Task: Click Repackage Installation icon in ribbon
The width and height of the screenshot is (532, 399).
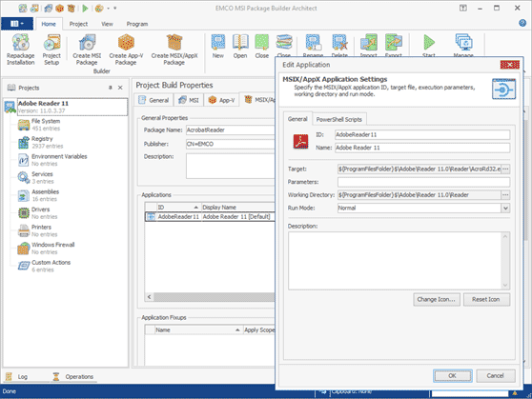Action: (21, 50)
